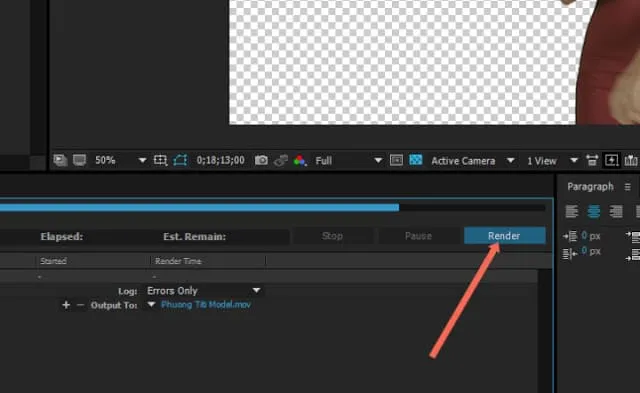Toggle mask and shape path visibility
The width and height of the screenshot is (640, 393).
(x=180, y=160)
